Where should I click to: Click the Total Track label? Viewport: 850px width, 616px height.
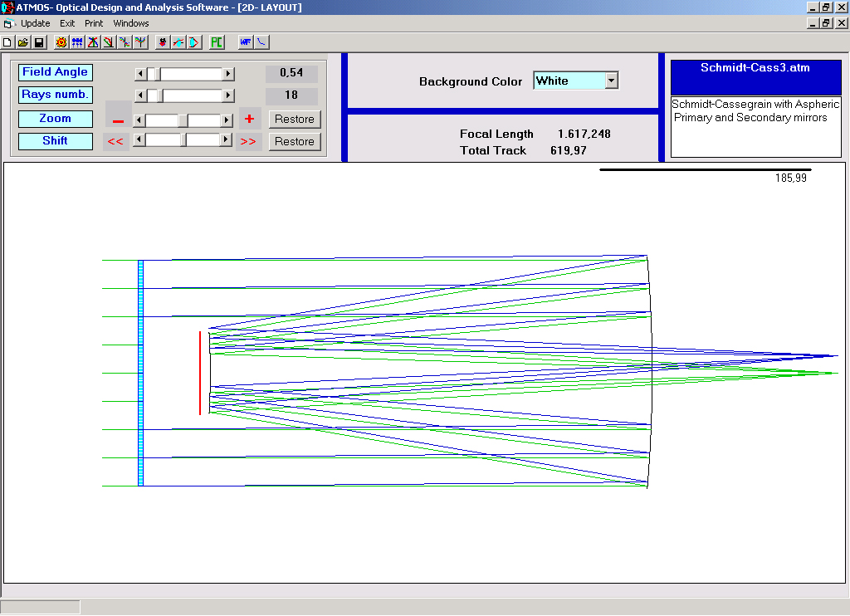(x=493, y=151)
